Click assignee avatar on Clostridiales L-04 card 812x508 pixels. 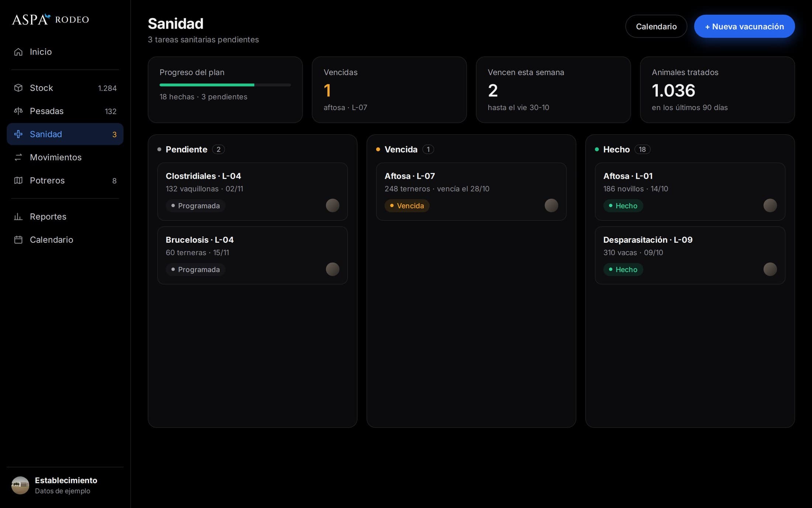(333, 205)
